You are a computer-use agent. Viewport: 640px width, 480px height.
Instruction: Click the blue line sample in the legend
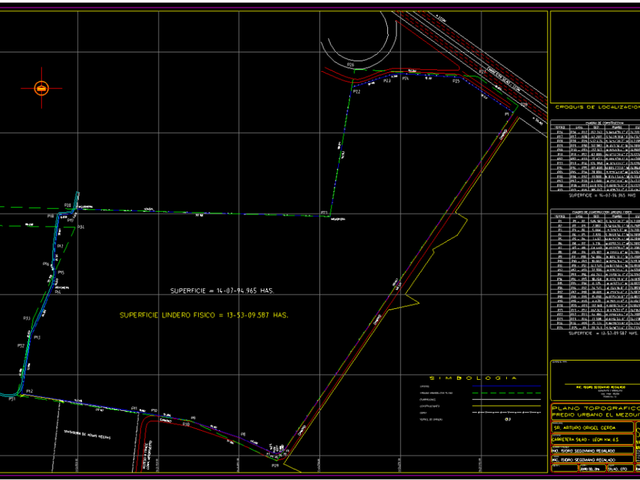(506, 386)
